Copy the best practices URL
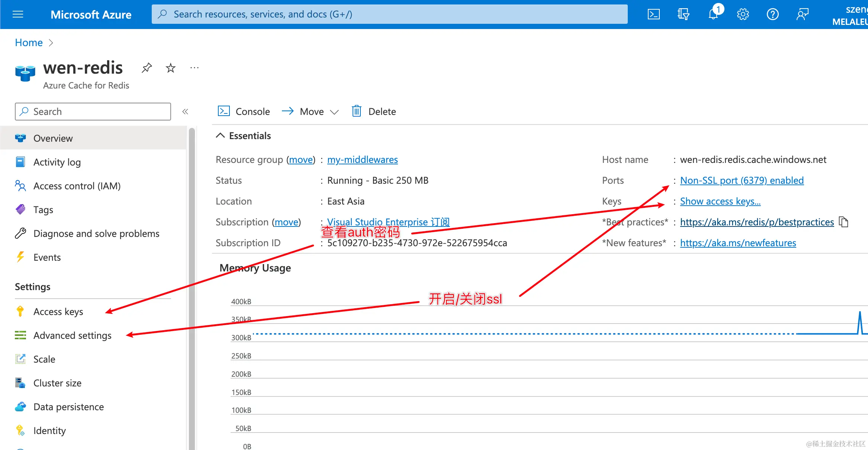The image size is (868, 450). (844, 222)
